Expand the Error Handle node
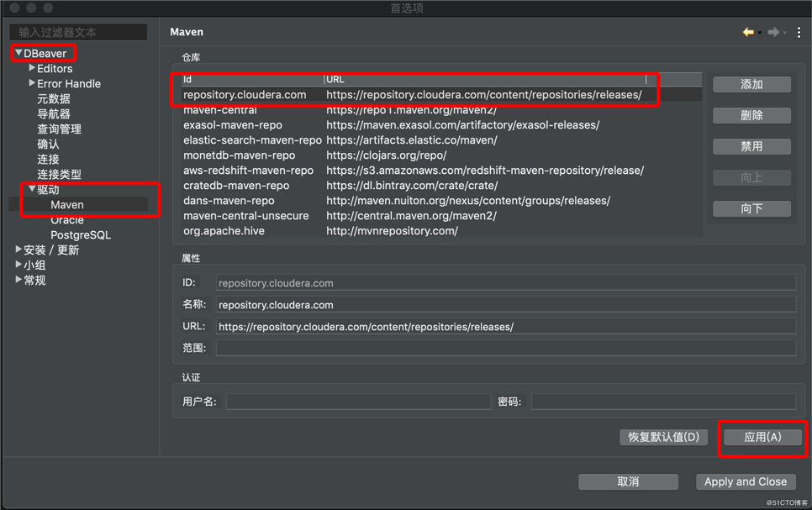The width and height of the screenshot is (812, 510). [x=32, y=83]
